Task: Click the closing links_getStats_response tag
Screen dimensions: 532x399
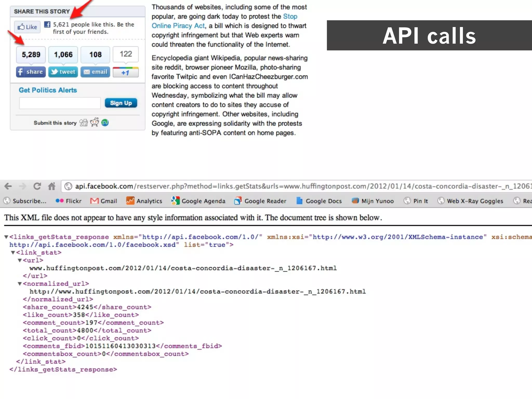Action: click(x=63, y=369)
